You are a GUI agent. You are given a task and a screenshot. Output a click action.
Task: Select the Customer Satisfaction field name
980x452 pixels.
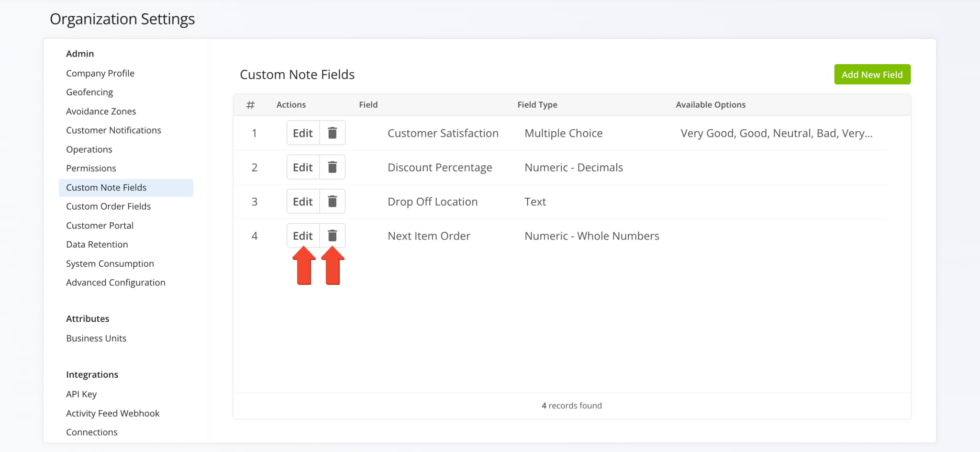pyautogui.click(x=443, y=133)
